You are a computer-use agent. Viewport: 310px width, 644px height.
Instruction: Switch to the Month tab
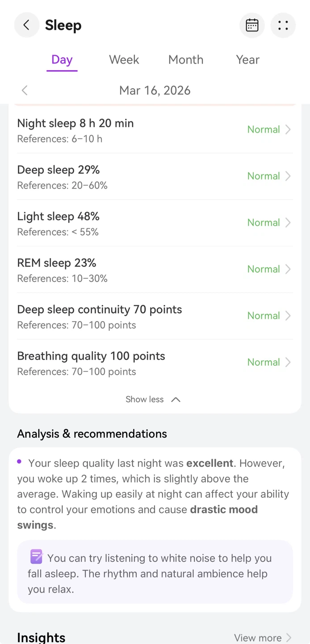[186, 59]
